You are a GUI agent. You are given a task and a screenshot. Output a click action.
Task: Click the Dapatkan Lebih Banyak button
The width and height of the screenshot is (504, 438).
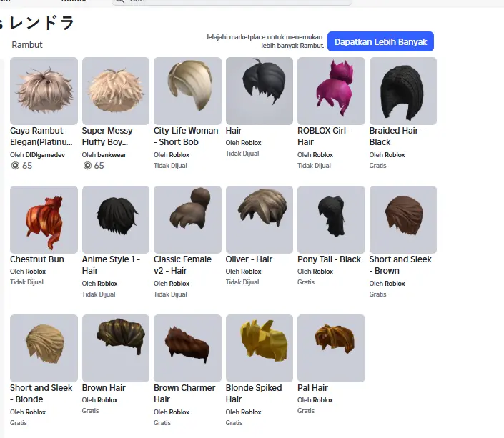click(380, 41)
